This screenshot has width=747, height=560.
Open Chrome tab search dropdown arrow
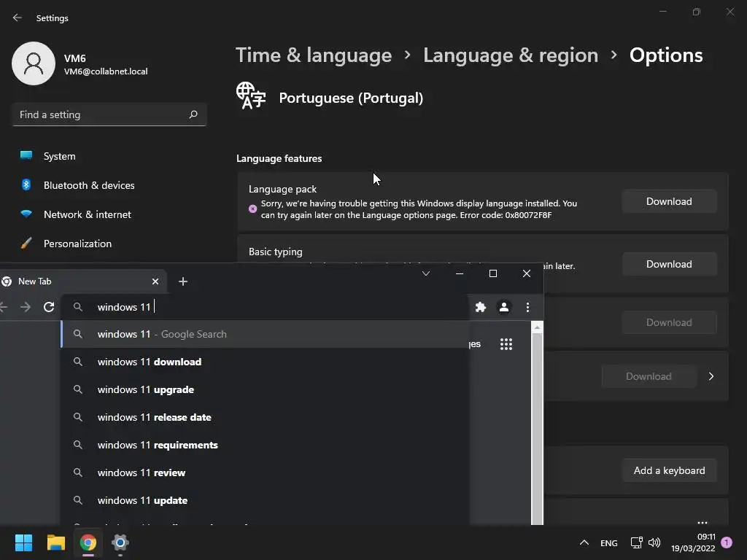point(426,273)
